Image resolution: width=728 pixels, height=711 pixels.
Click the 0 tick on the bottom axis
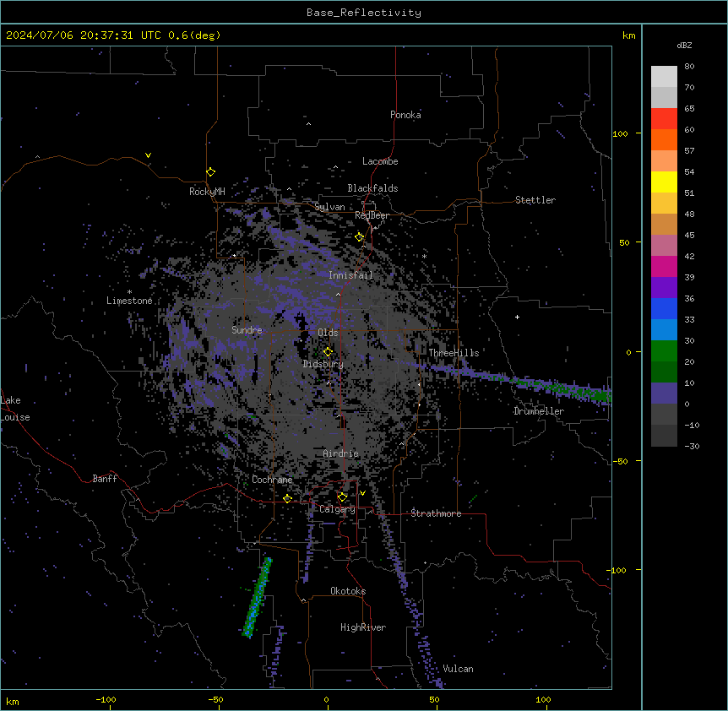[326, 699]
